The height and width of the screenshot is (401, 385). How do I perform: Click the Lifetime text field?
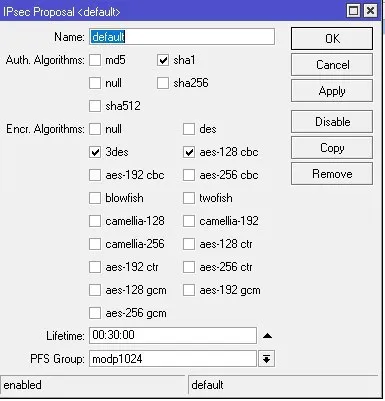[x=173, y=335]
